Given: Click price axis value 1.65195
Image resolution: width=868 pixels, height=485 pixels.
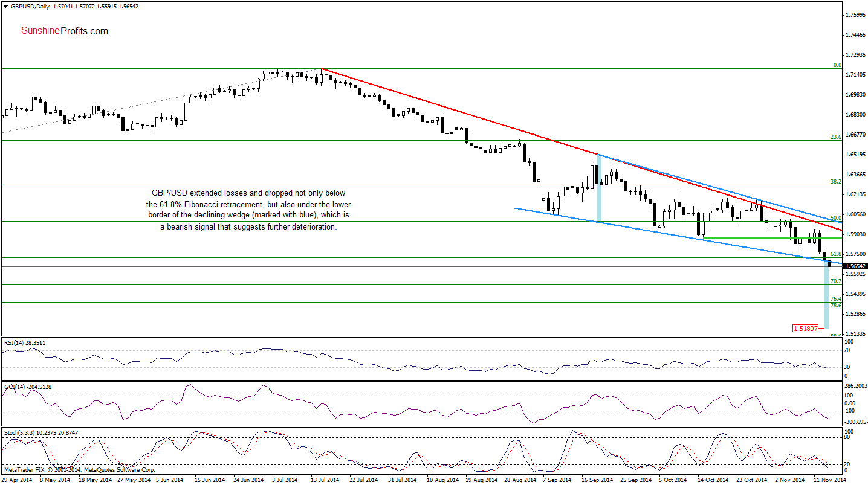Looking at the screenshot, I should tap(856, 154).
